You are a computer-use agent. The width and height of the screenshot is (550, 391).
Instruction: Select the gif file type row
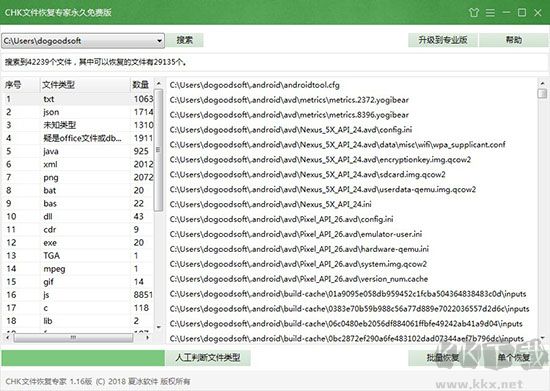point(78,282)
